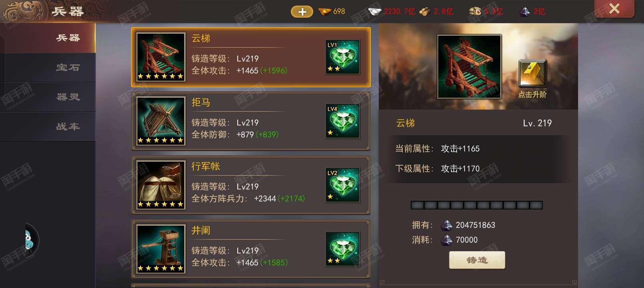Image resolution: width=644 pixels, height=288 pixels.
Task: Tap the gold ingot currency 698
Action: (332, 12)
